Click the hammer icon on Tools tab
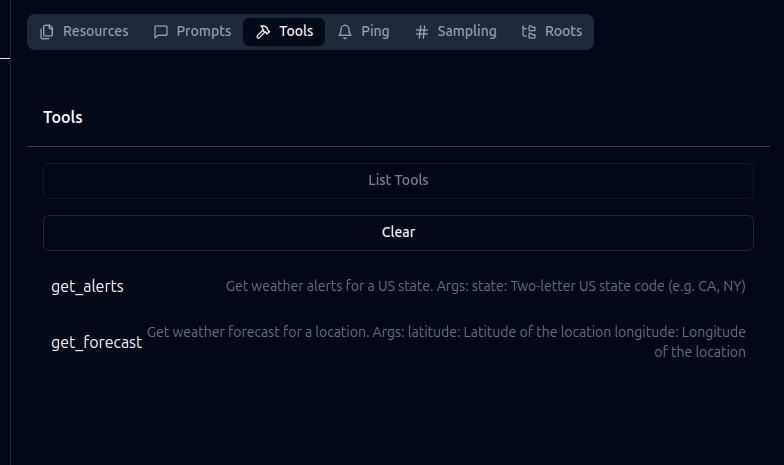The width and height of the screenshot is (784, 465). (x=263, y=32)
